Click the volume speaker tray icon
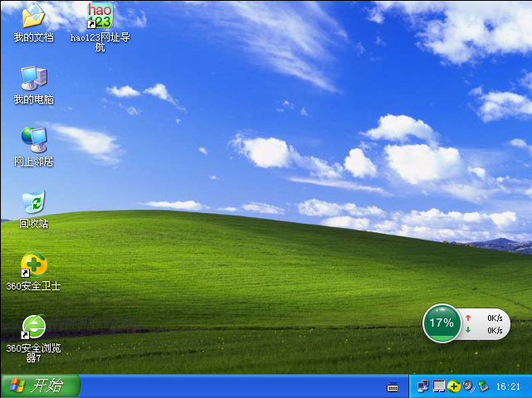Viewport: 532px width, 398px height. [x=468, y=386]
